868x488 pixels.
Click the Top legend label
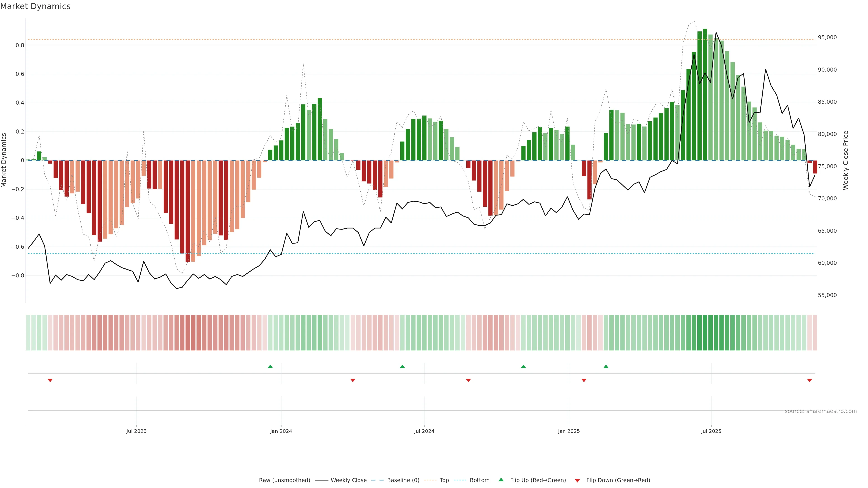(444, 480)
